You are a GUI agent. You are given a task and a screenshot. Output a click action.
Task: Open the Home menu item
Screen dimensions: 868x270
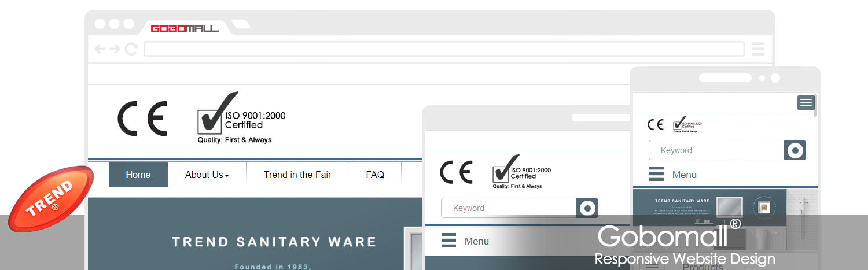point(138,175)
